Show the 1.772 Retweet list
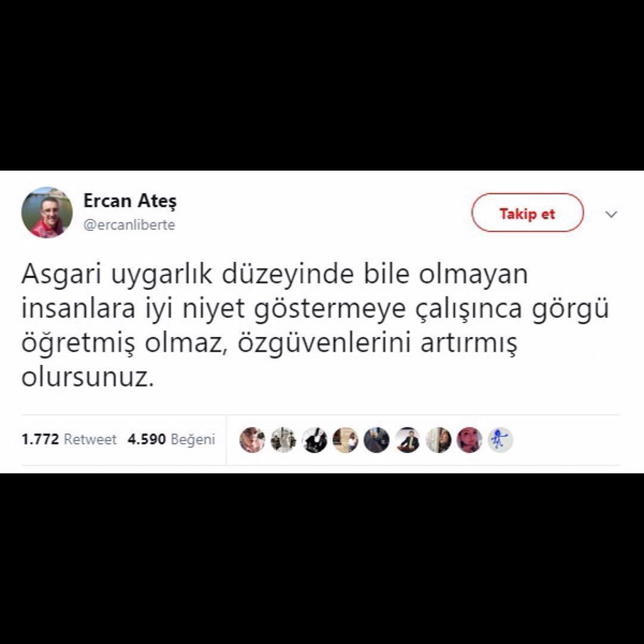The height and width of the screenshot is (644, 644). tap(69, 439)
